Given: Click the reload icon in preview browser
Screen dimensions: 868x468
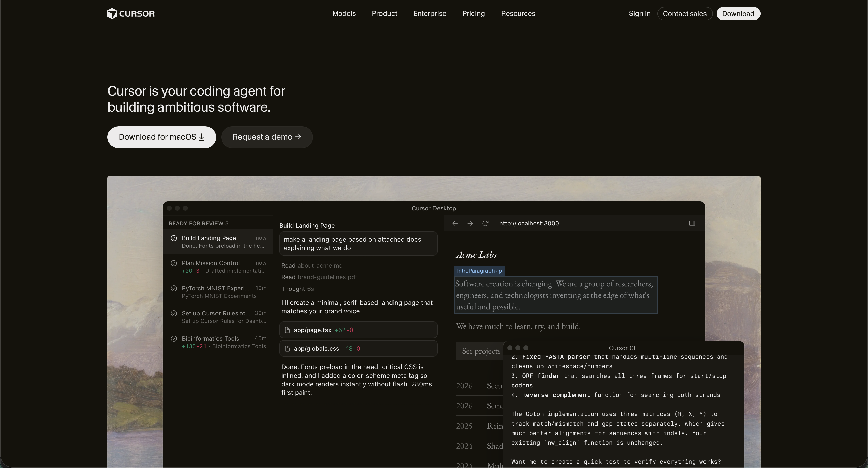Looking at the screenshot, I should click(485, 223).
